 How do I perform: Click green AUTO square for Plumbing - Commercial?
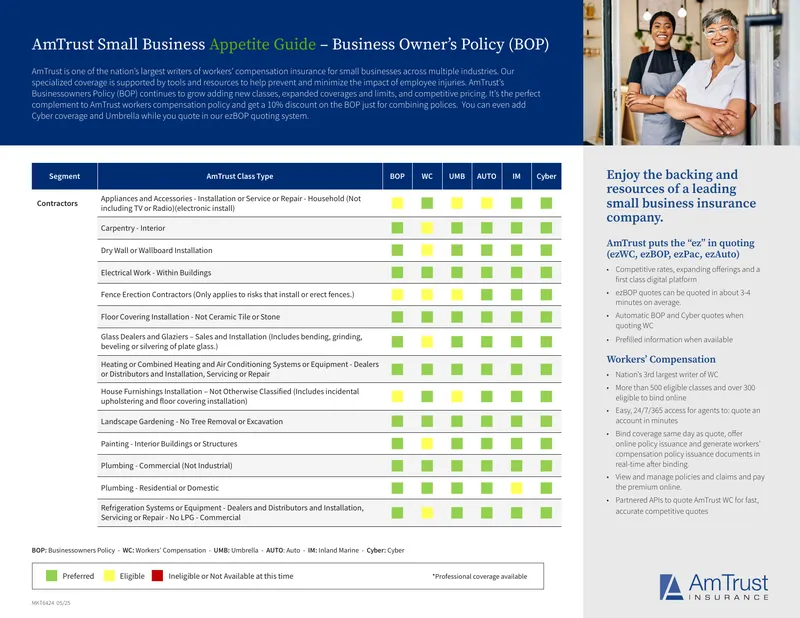[x=486, y=465]
